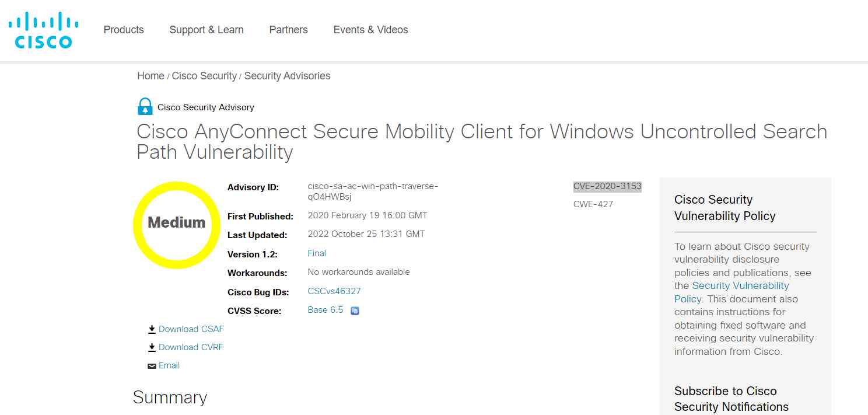
Task: Select the highlighted CVE-2020-3153 identifier
Action: (607, 186)
